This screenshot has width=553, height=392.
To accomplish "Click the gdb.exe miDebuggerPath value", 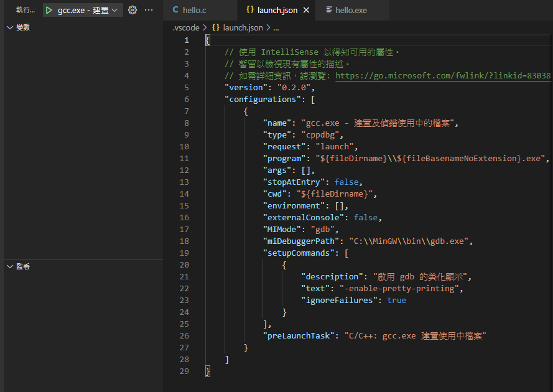I will [x=409, y=241].
